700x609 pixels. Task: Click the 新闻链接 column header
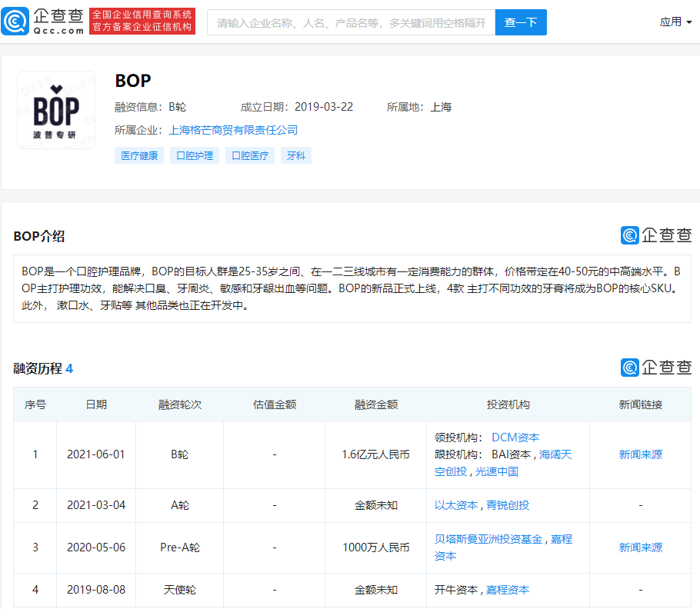coord(640,404)
